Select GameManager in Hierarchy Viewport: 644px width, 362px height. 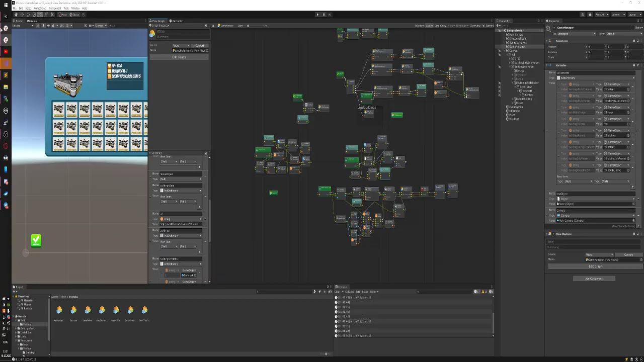point(517,46)
